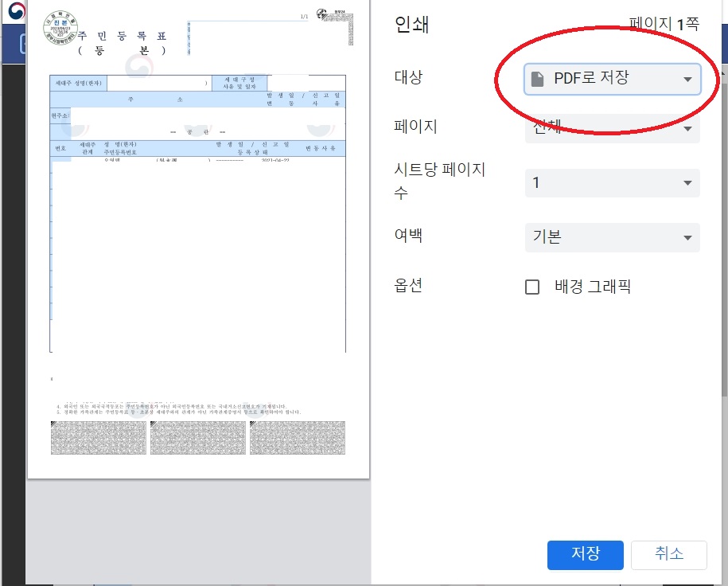Click the rightmost barcode image at document bottom
The image size is (728, 586).
298,437
